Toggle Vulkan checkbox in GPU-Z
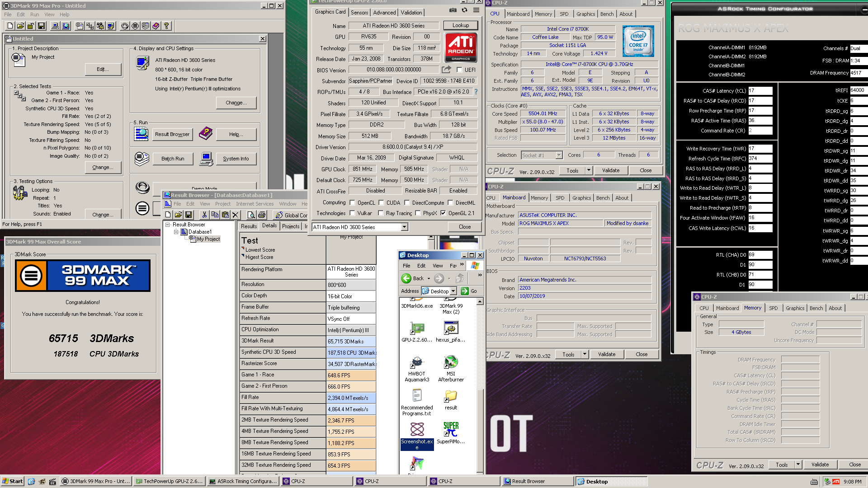868x488 pixels. (352, 213)
